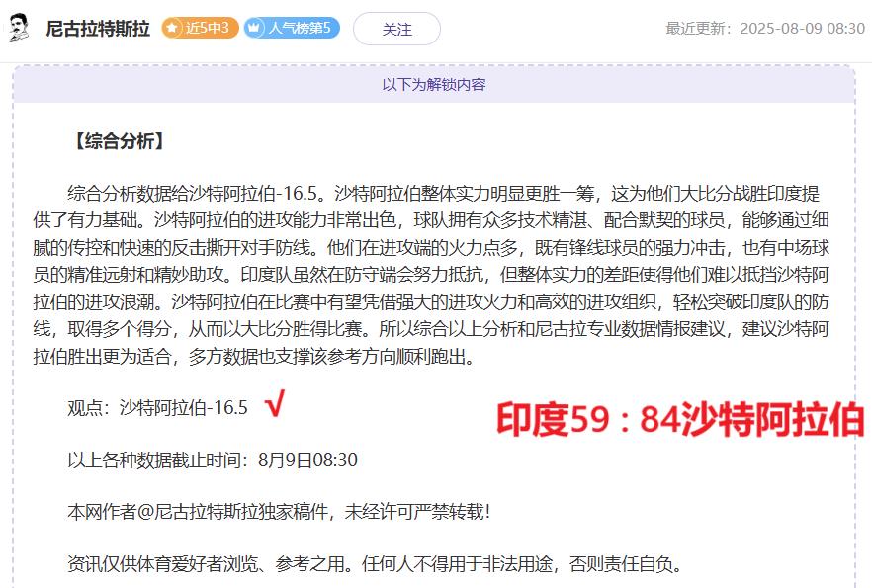The height and width of the screenshot is (588, 872).
Task: Click the 关注 follow button
Action: (x=397, y=29)
